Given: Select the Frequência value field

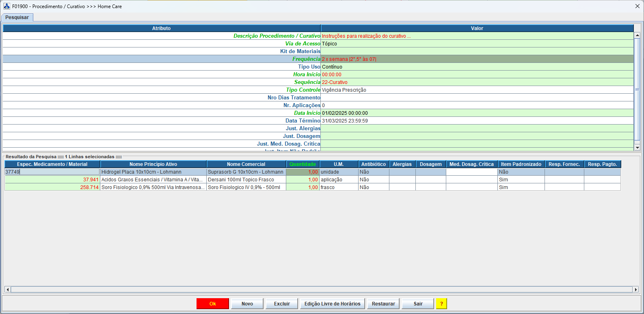Looking at the screenshot, I should coord(477,59).
